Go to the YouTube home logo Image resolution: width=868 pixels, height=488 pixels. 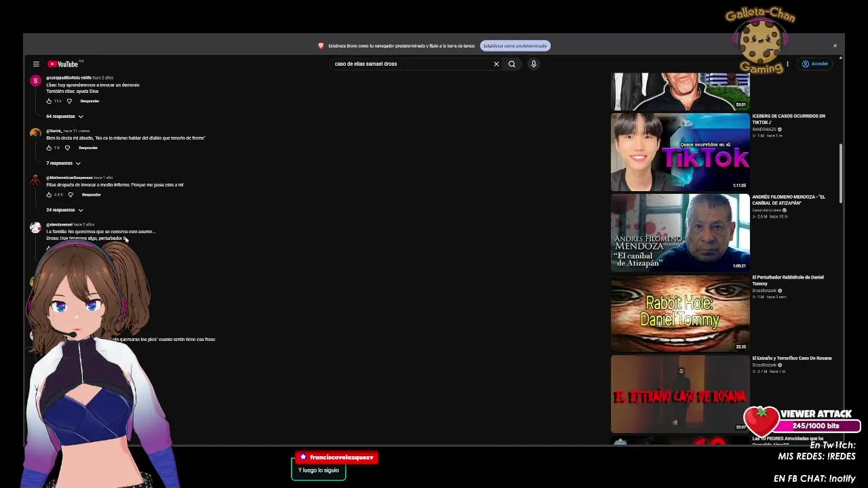point(63,64)
